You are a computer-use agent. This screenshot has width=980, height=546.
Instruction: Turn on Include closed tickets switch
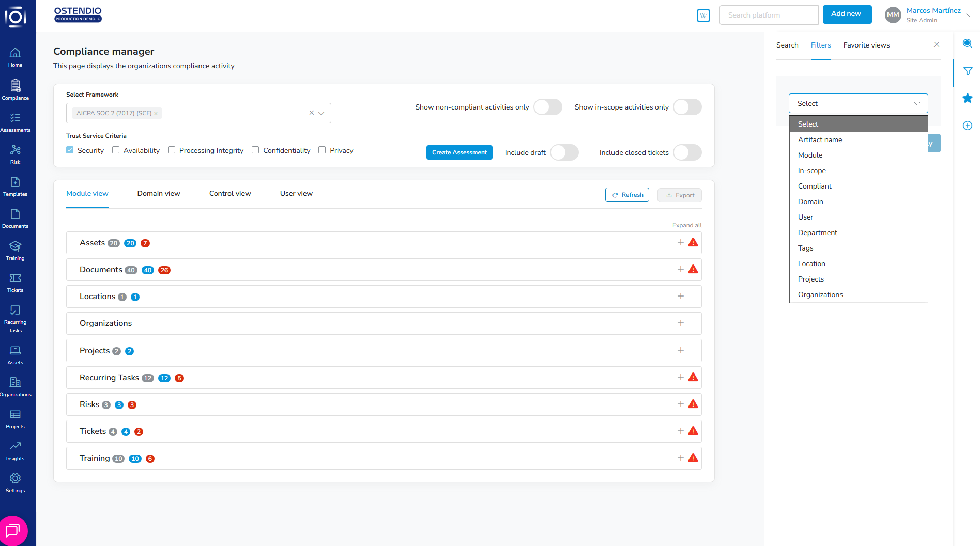point(687,153)
